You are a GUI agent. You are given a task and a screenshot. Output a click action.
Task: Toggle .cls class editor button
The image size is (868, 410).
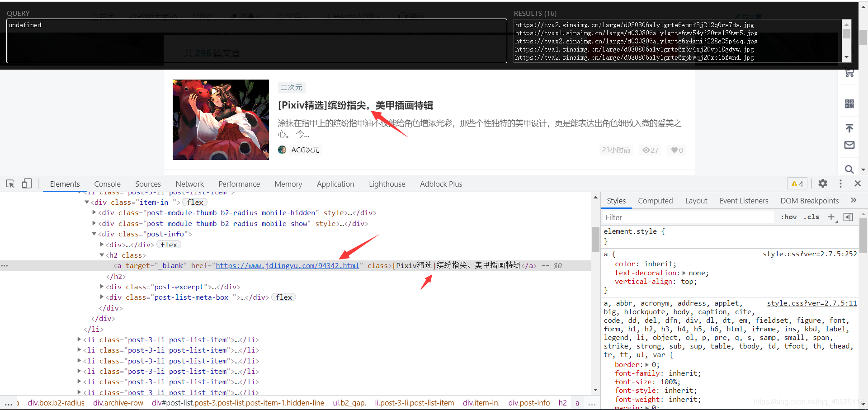pos(811,217)
